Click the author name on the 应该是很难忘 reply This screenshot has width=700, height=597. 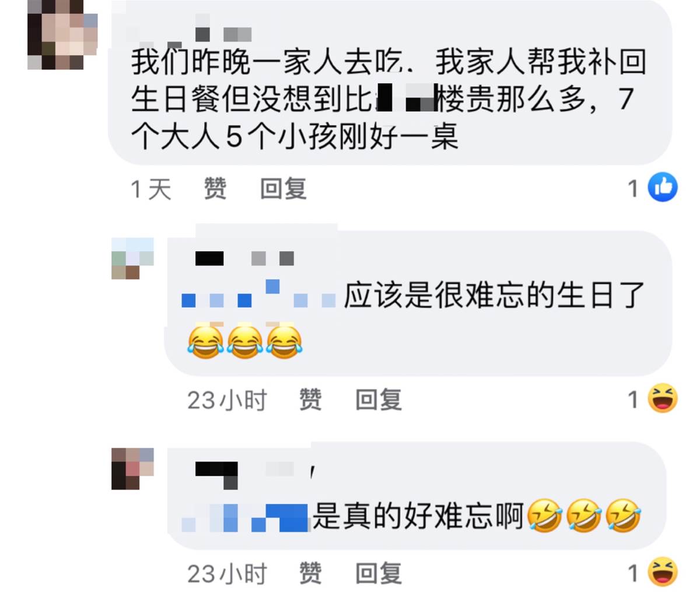coord(244,258)
